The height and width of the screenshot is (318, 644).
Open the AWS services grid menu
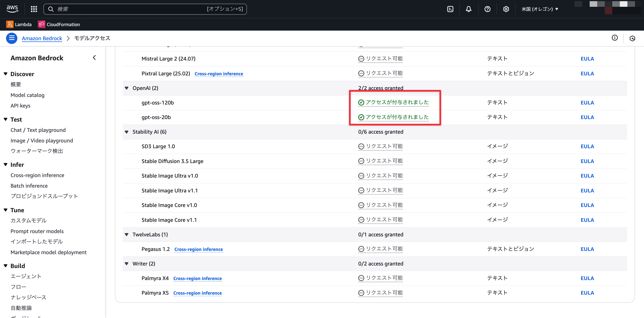[34, 9]
